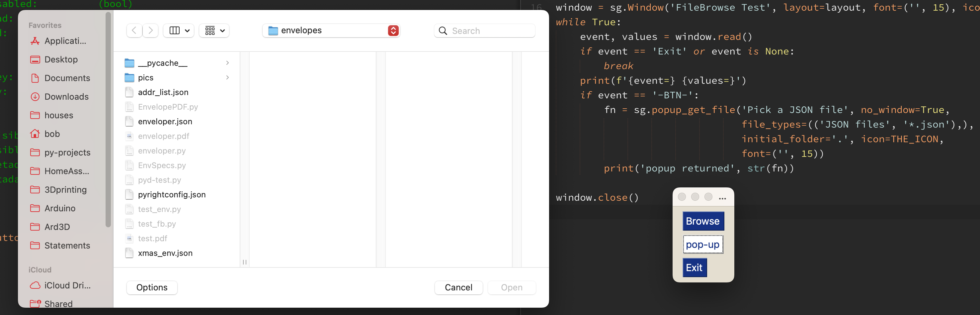Open the envelopes location selector
Viewport: 980px width, 315px height.
click(x=330, y=31)
